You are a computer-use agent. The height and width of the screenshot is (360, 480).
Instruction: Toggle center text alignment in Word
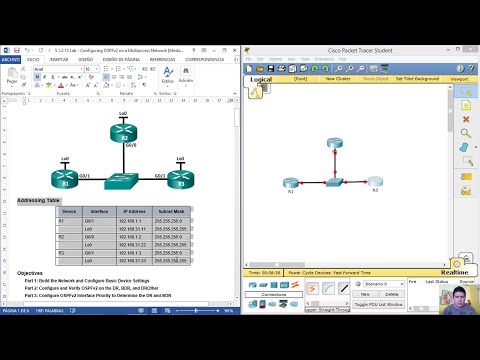click(x=114, y=77)
